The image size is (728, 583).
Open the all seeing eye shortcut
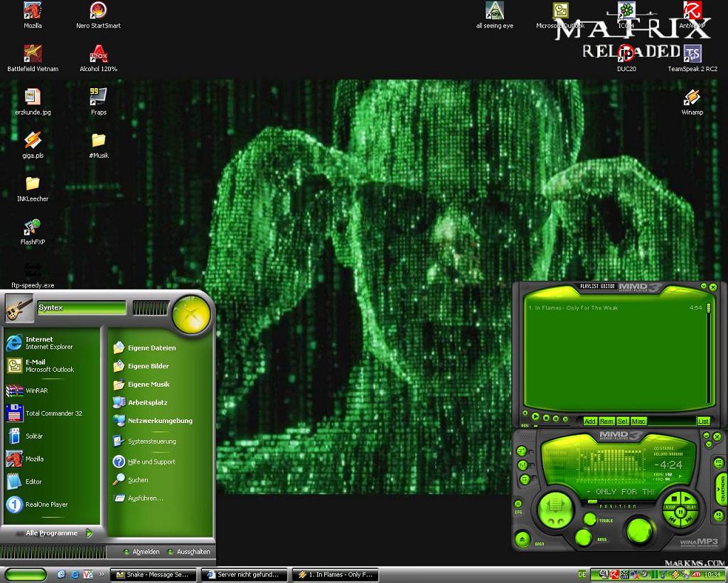(x=495, y=16)
